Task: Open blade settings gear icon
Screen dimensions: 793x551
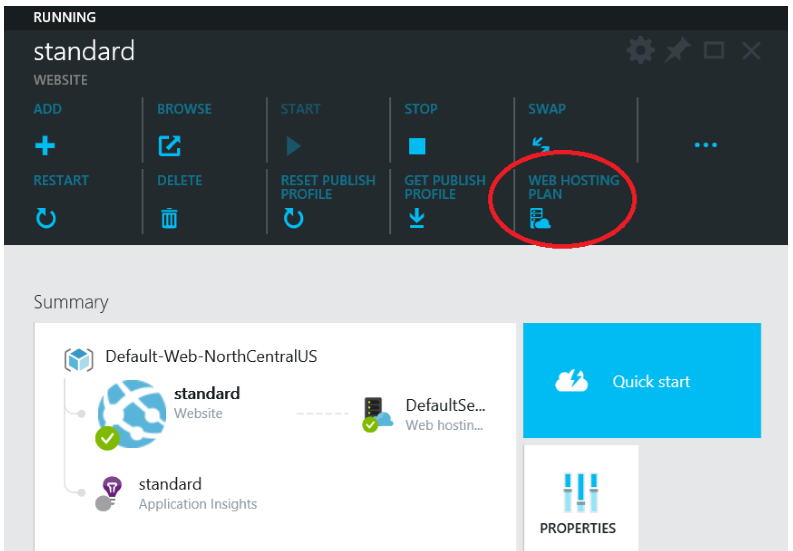Action: click(640, 51)
